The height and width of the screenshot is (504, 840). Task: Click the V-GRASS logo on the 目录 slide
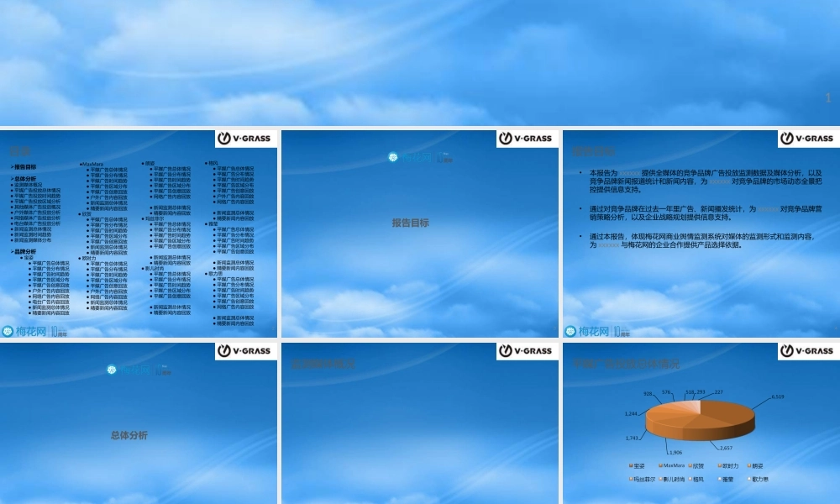[246, 139]
